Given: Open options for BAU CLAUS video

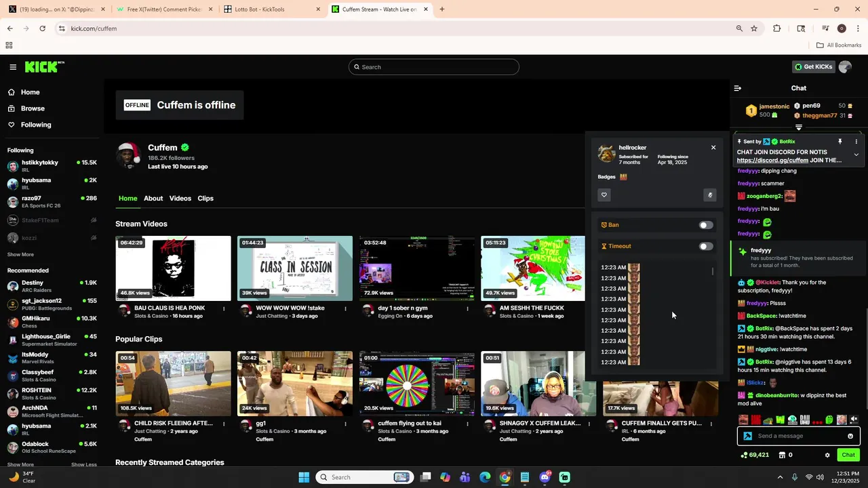Looking at the screenshot, I should coord(224,308).
